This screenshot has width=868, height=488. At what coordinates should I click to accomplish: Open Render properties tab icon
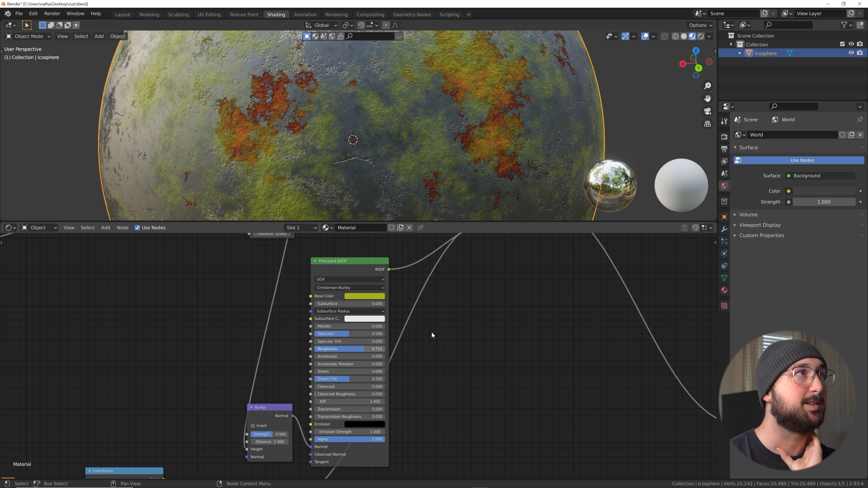(x=724, y=136)
